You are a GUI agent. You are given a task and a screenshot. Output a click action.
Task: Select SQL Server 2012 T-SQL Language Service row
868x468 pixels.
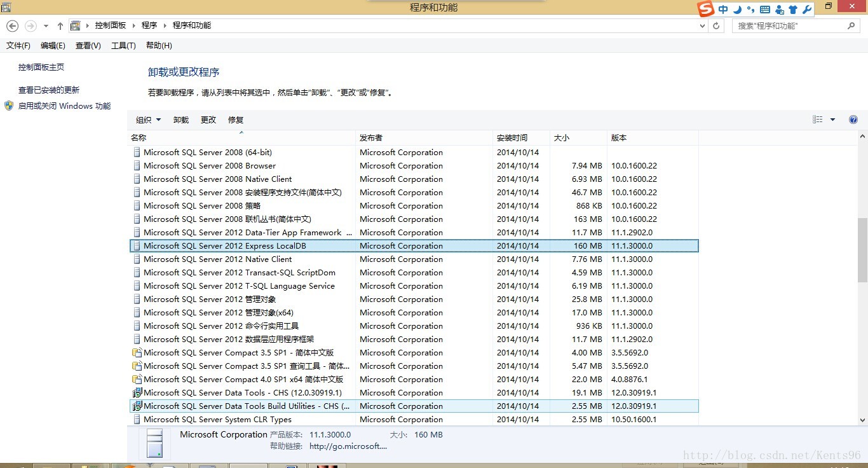point(414,286)
